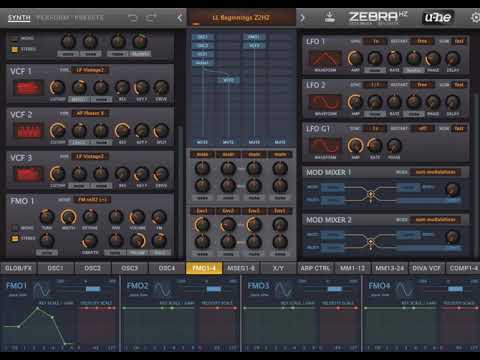480x360 pixels.
Task: Open LFO 1 slew fast dropdown
Action: pos(459,41)
